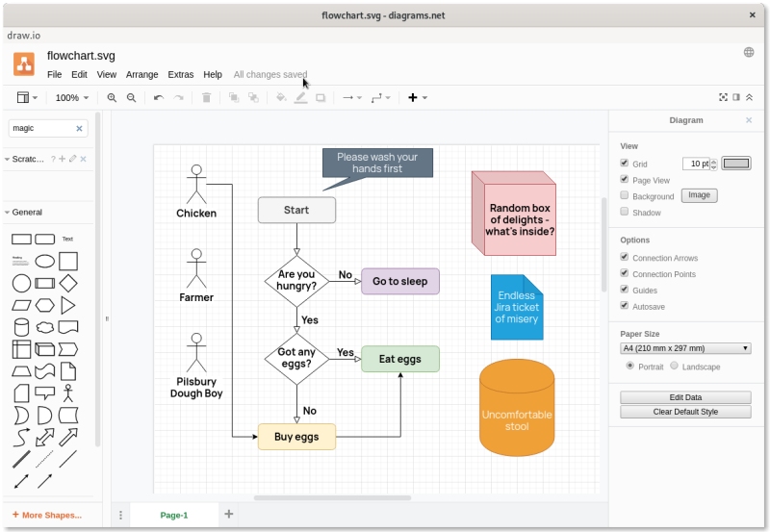Click the fill color bucket icon
Screen dimensions: 770x532
pos(281,97)
